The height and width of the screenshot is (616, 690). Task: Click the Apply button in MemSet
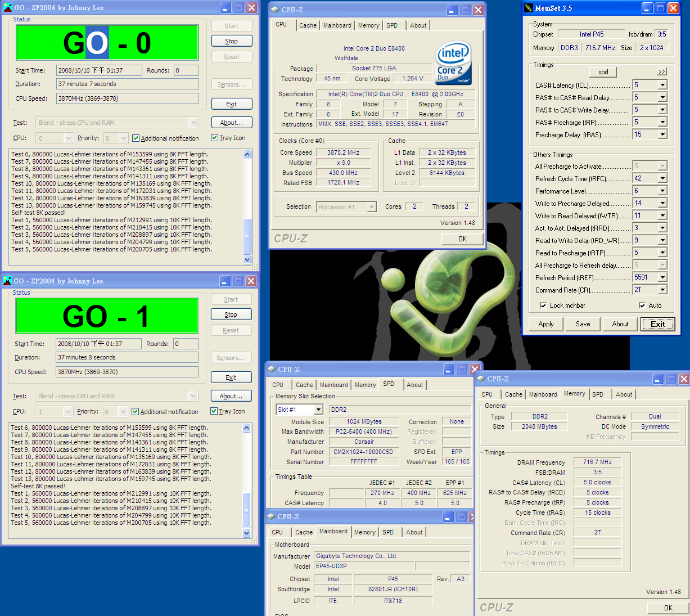click(546, 324)
